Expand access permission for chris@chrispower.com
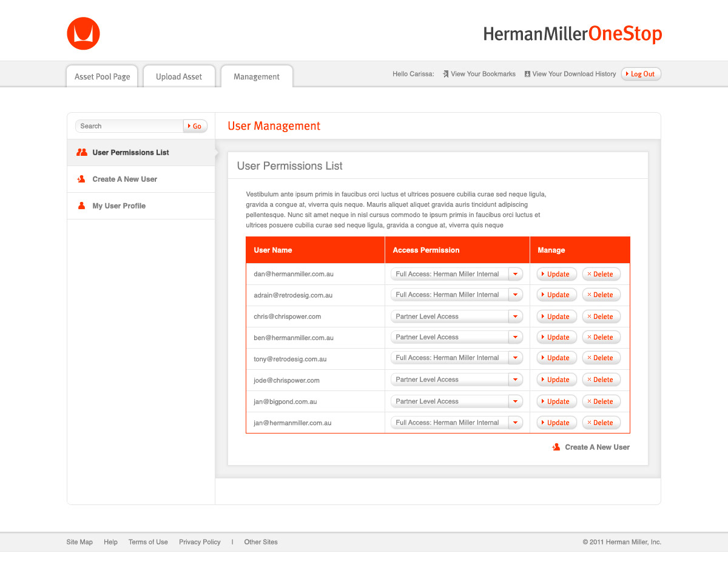 [x=515, y=316]
